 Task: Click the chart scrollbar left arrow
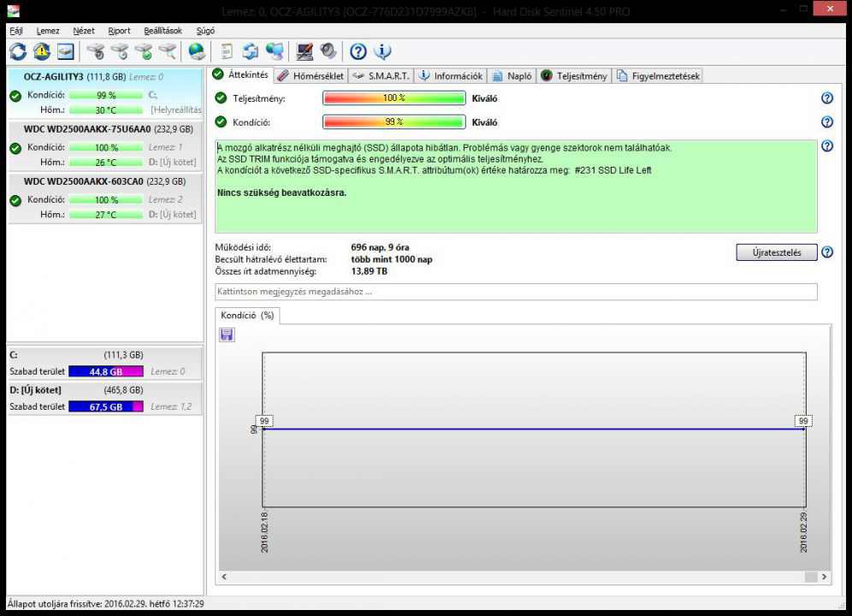[224, 577]
